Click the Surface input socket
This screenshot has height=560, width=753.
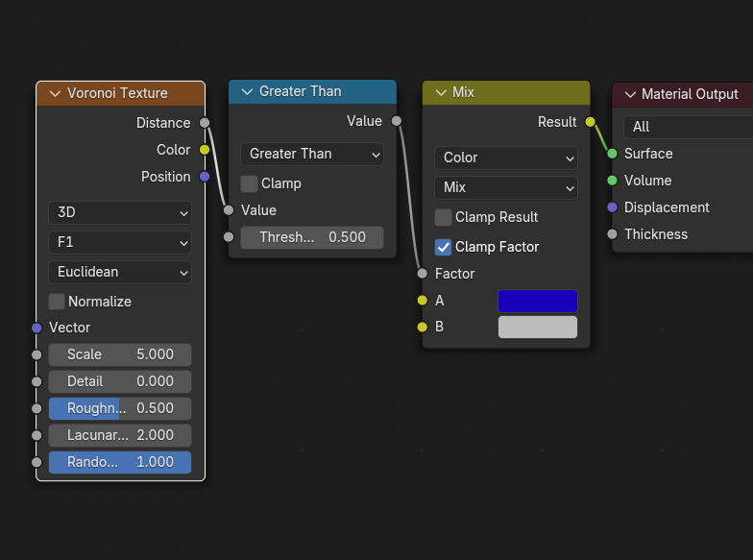click(613, 154)
